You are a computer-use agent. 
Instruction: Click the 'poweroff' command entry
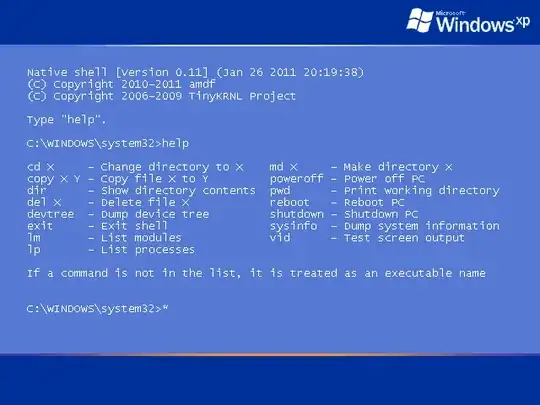point(297,179)
